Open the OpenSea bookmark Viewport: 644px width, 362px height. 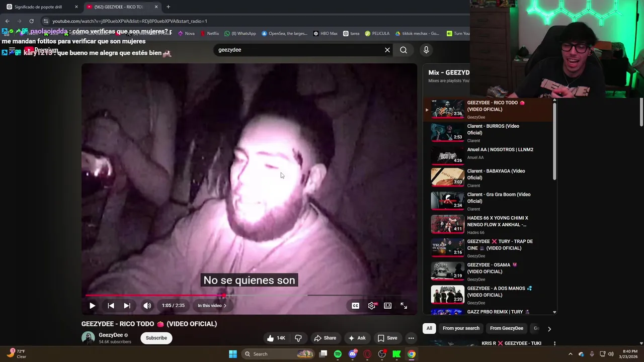pyautogui.click(x=284, y=34)
